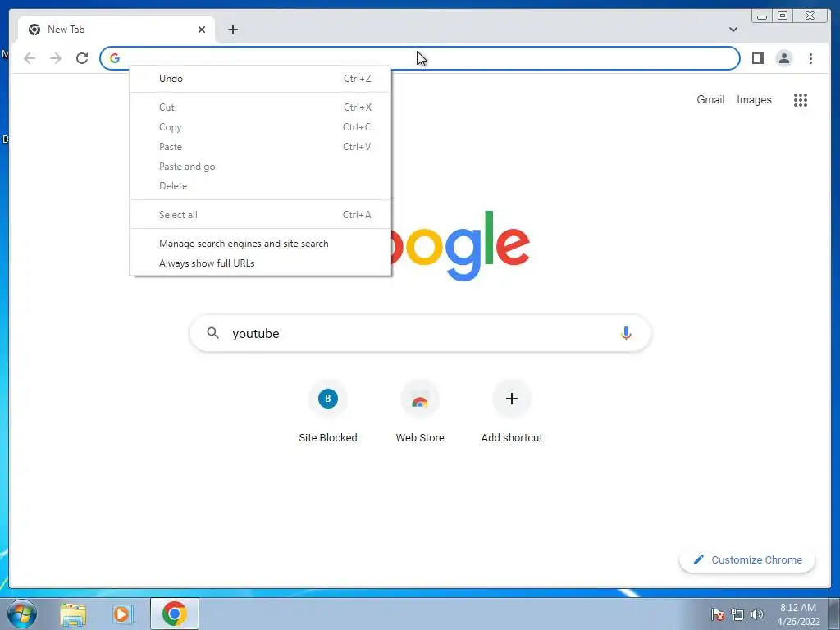This screenshot has height=630, width=840.
Task: Click the Chrome taskbar icon
Action: 174,614
